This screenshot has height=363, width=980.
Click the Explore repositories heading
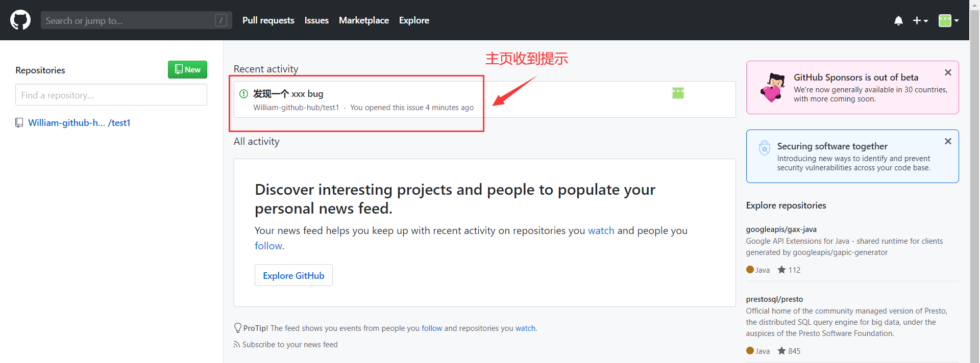[786, 205]
